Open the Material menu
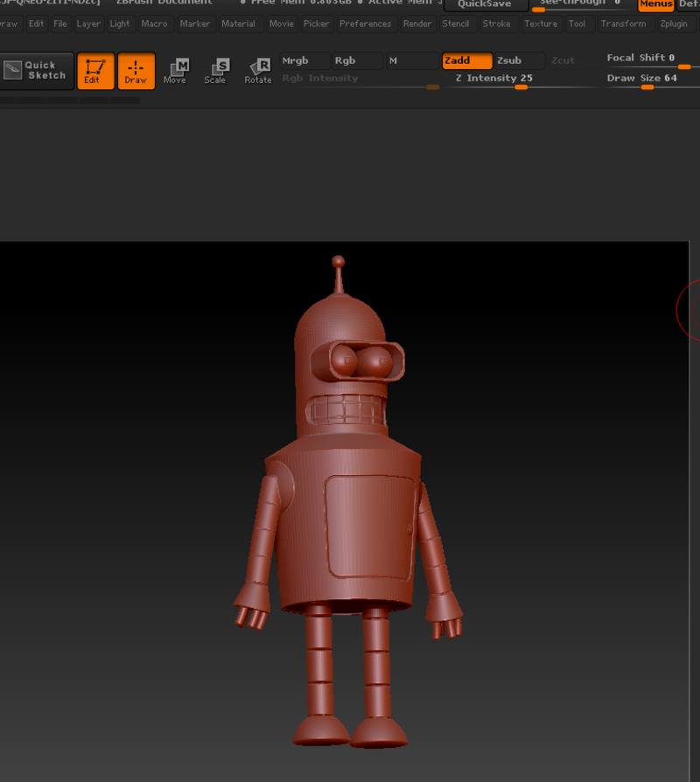 pyautogui.click(x=239, y=24)
